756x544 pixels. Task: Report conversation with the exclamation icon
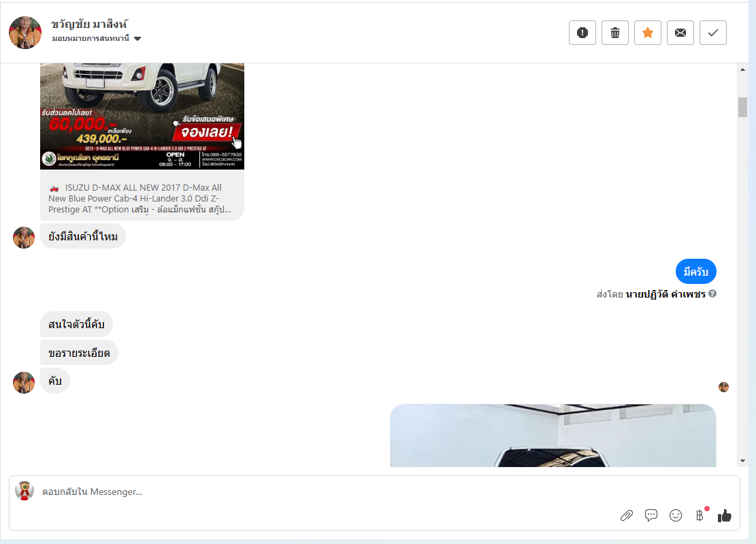click(582, 33)
